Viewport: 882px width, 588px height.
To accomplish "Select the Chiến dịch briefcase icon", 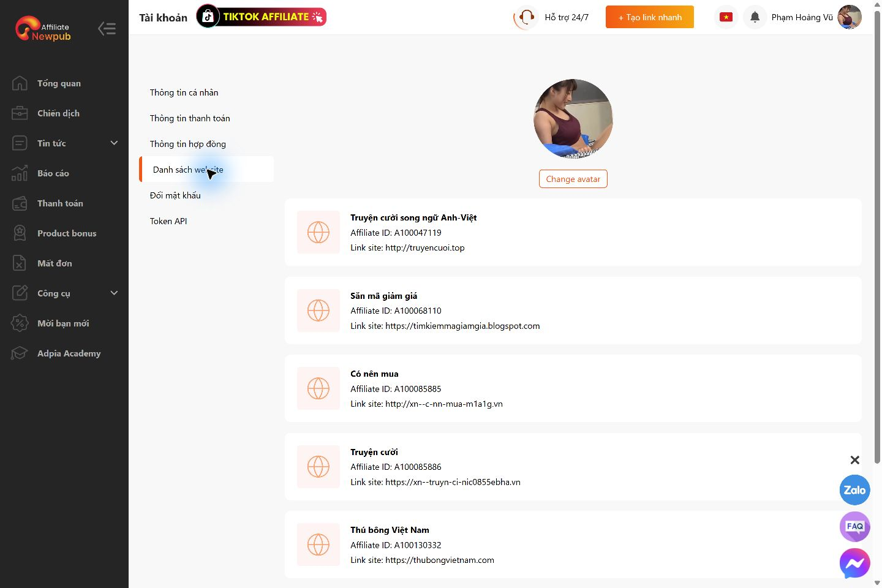I will point(20,113).
